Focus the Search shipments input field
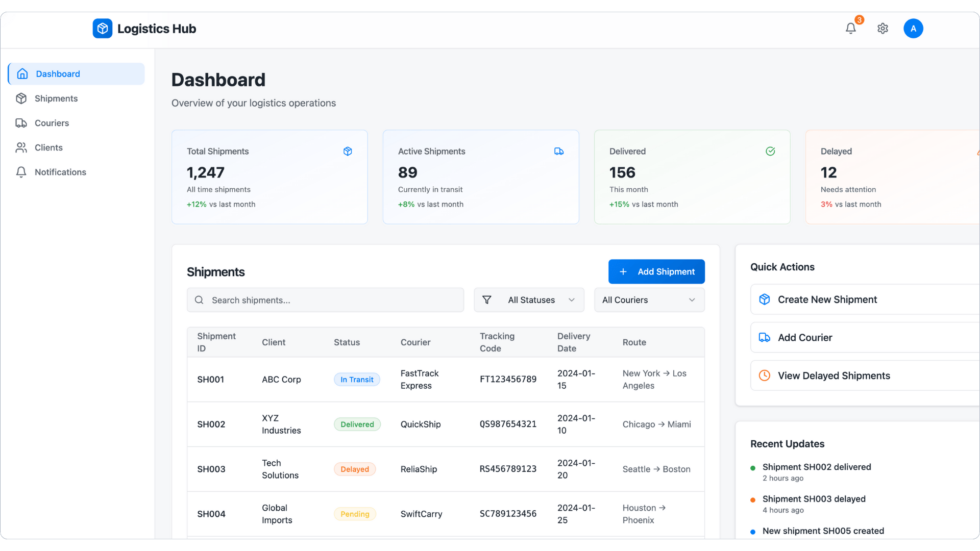Viewport: 980px width, 551px height. [x=332, y=300]
